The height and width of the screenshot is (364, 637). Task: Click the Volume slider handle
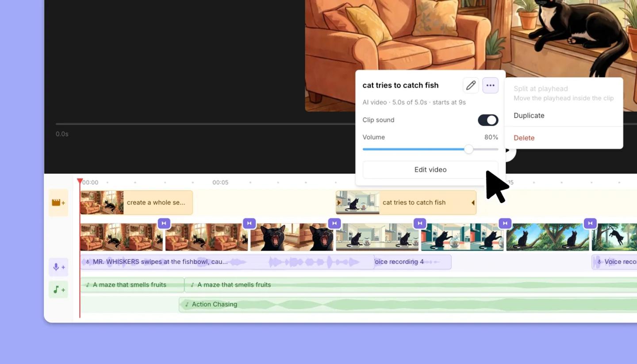(x=468, y=149)
